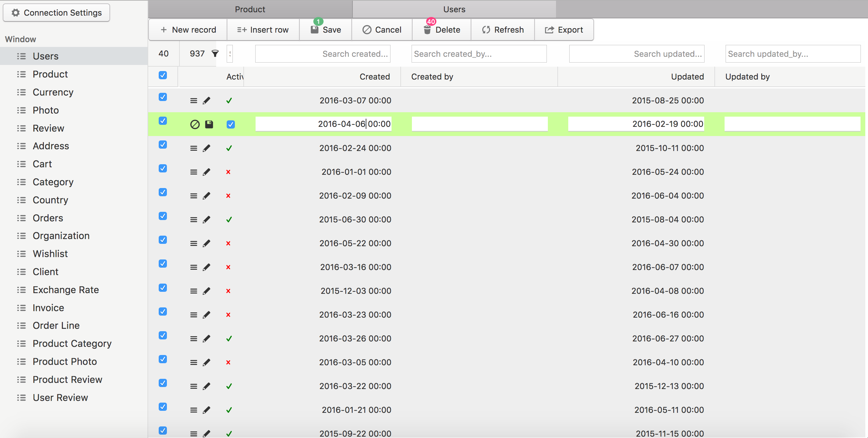Click the list icon beside Currency in the sidebar
The image size is (868, 438).
coord(21,92)
